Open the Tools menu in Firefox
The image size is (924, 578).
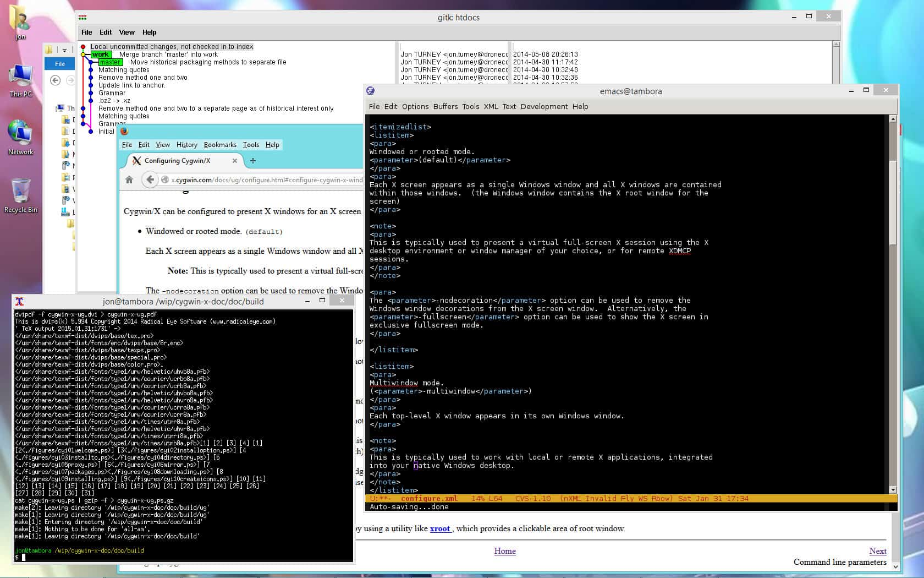[251, 145]
